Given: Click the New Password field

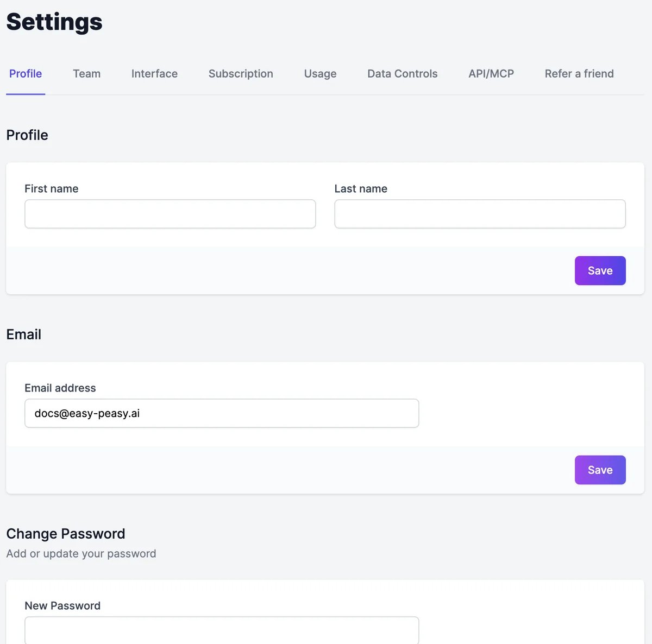Looking at the screenshot, I should (222, 630).
